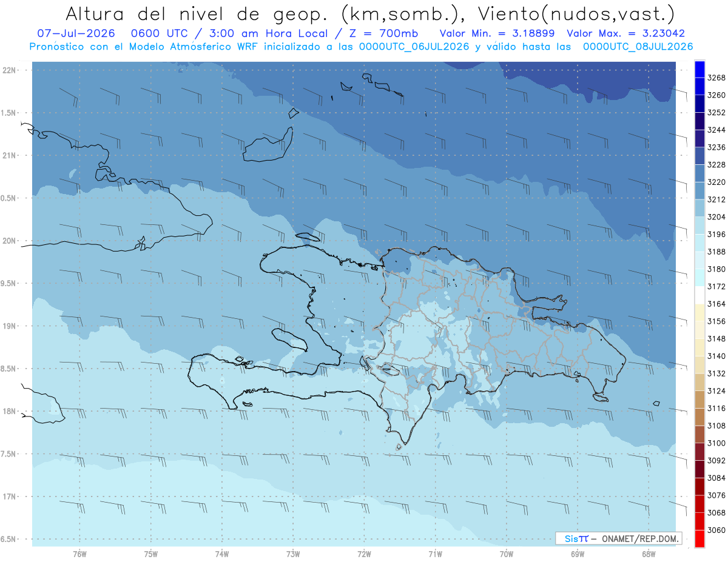Click the '72W' longitude label
The height and width of the screenshot is (562, 728).
click(x=364, y=554)
